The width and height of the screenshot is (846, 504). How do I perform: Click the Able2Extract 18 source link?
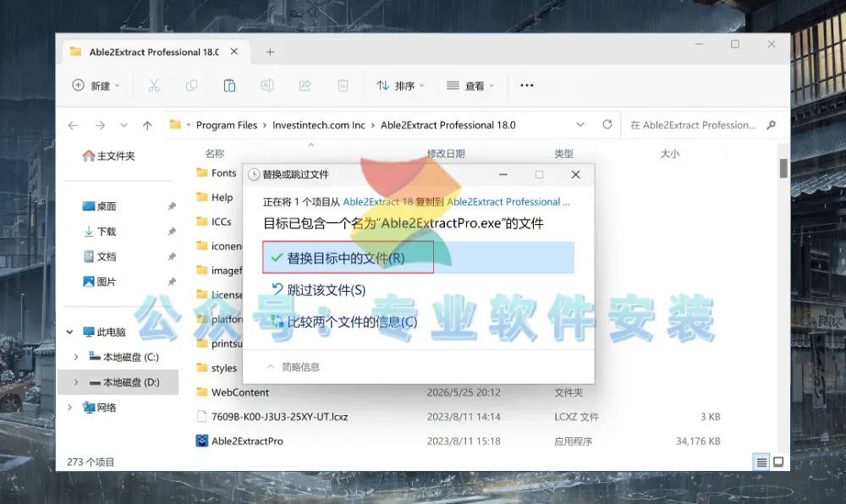click(377, 201)
